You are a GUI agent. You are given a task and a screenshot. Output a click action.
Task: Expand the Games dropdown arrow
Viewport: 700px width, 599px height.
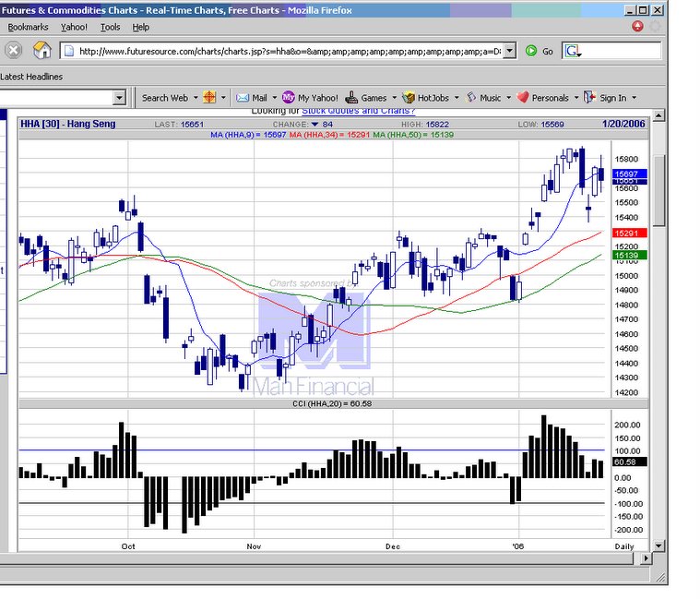click(394, 98)
